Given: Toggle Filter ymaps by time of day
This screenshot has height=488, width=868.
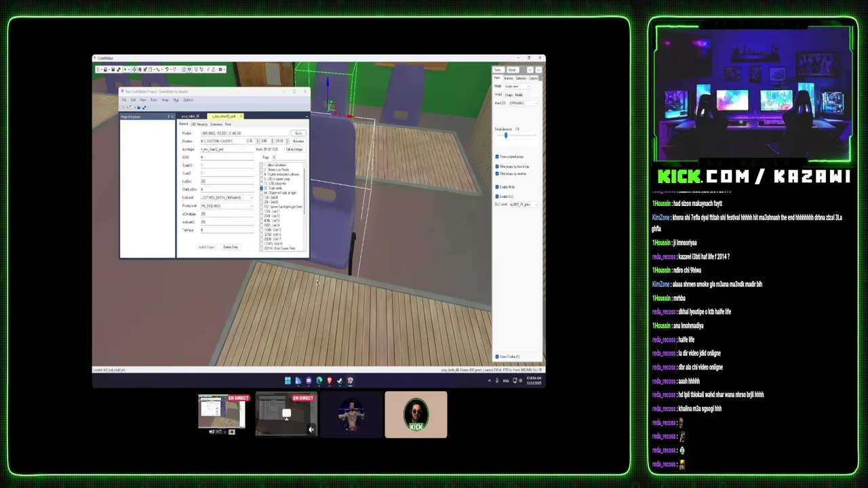Looking at the screenshot, I should tap(497, 167).
